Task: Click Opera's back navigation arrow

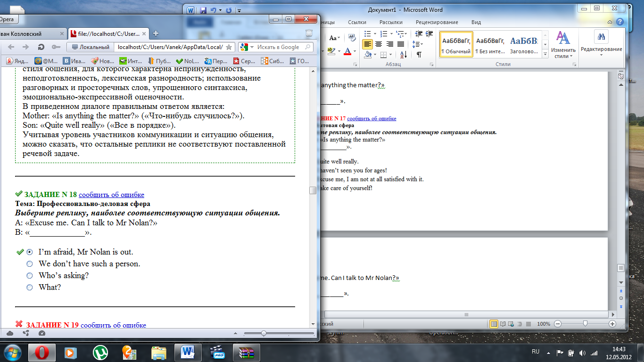Action: coord(11,47)
